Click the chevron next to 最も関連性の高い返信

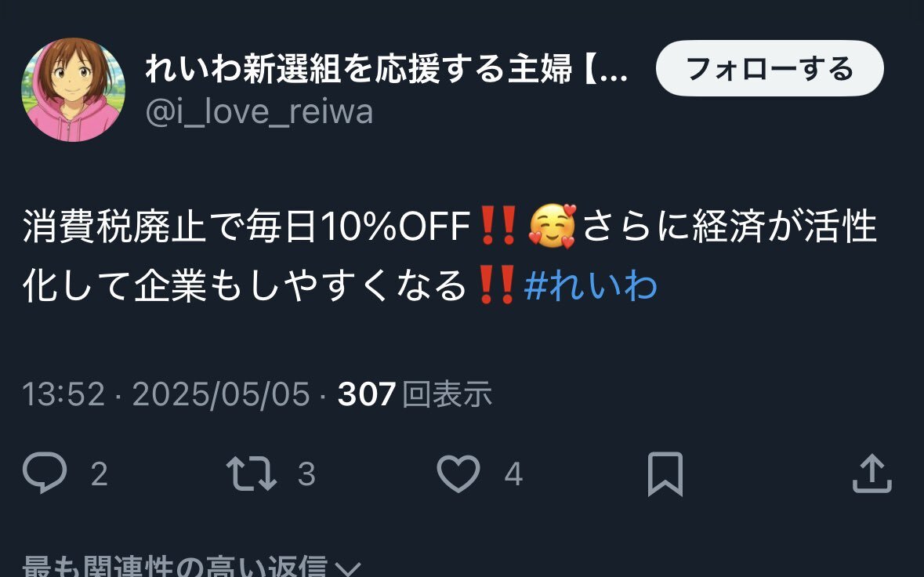click(347, 568)
